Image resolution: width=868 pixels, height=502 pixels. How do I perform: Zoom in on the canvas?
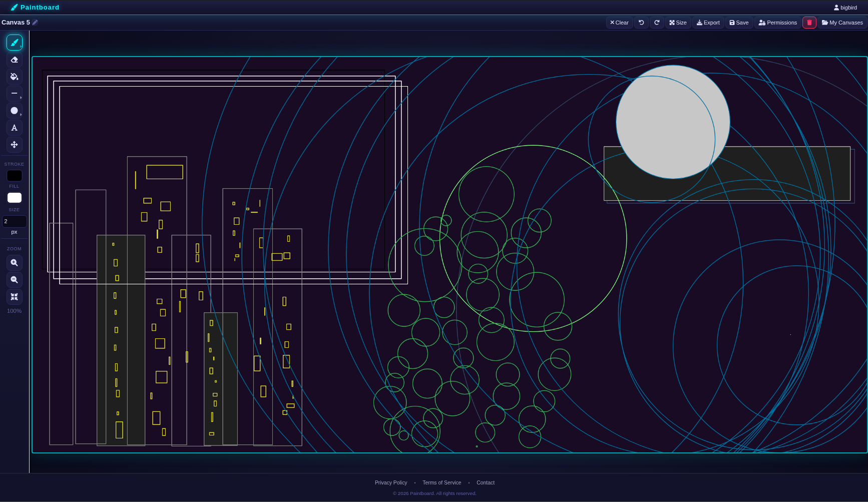click(14, 263)
